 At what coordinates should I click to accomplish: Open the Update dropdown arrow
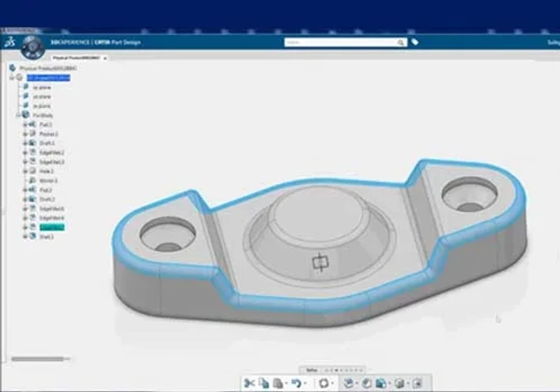(x=332, y=384)
